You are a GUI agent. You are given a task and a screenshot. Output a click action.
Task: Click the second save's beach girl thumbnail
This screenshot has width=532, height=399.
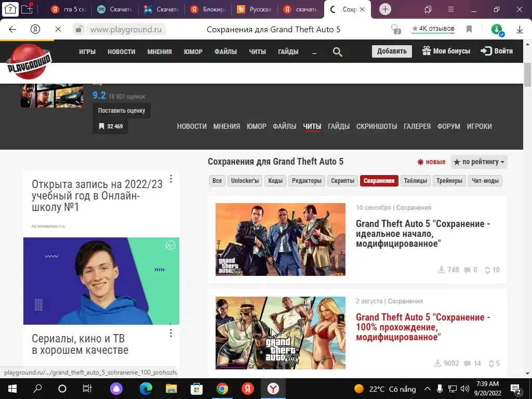point(280,333)
